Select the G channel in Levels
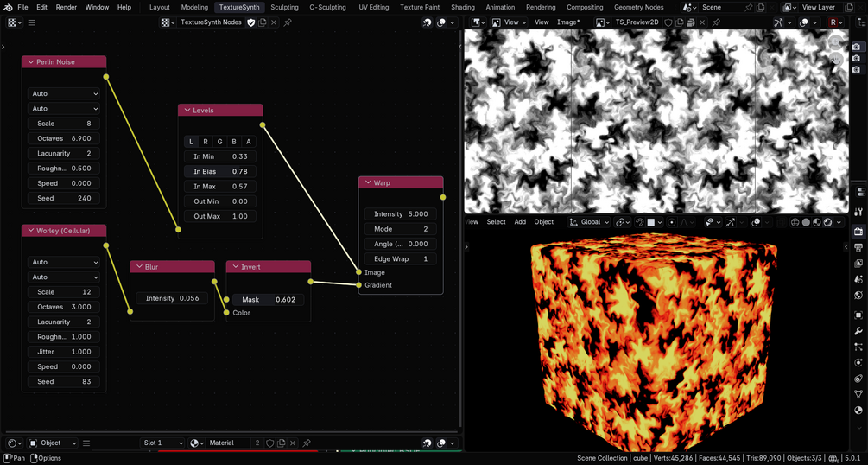868x465 pixels. click(x=219, y=142)
